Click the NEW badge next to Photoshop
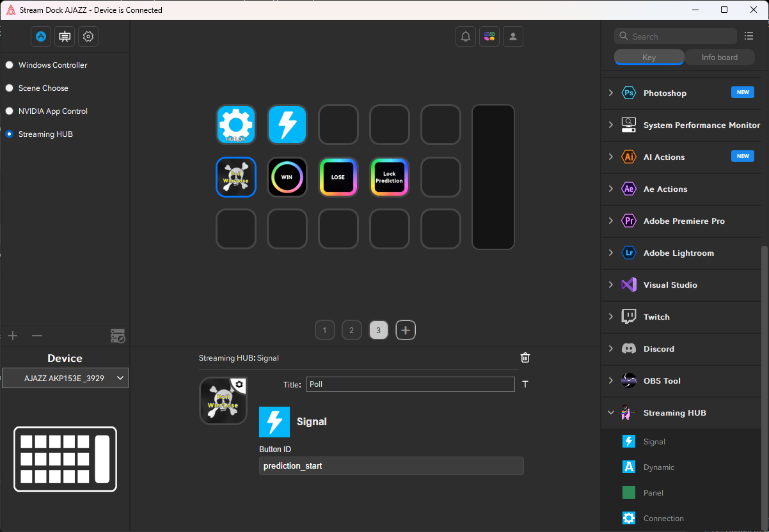The image size is (769, 532). (743, 92)
